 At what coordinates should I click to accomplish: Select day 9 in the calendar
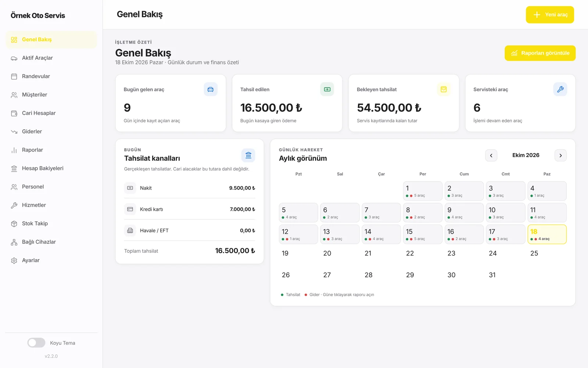(x=464, y=212)
